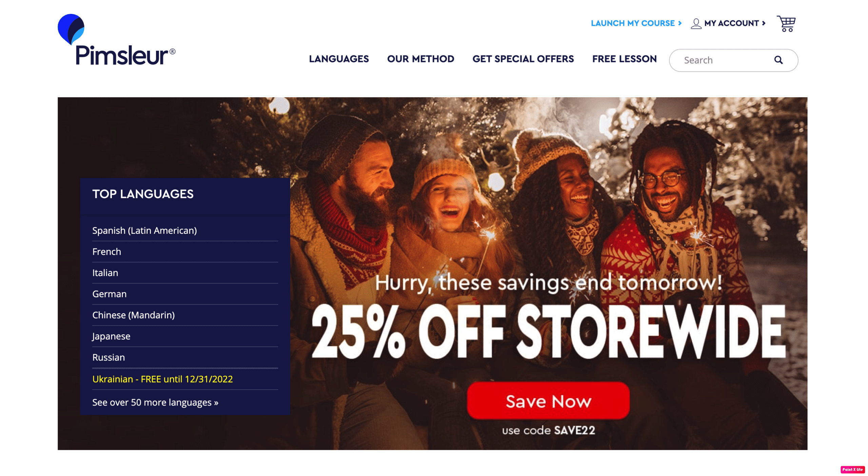Click the shopping cart icon
Image resolution: width=868 pixels, height=476 pixels.
[786, 23]
